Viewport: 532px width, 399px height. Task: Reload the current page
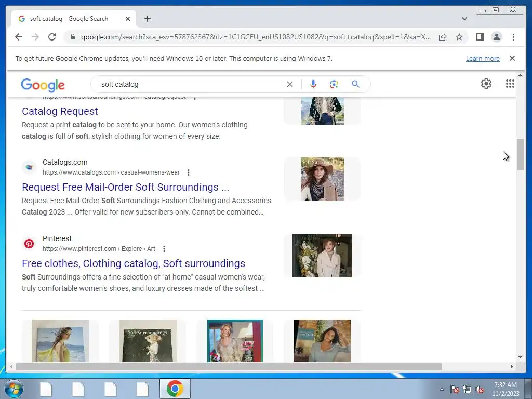(x=52, y=37)
